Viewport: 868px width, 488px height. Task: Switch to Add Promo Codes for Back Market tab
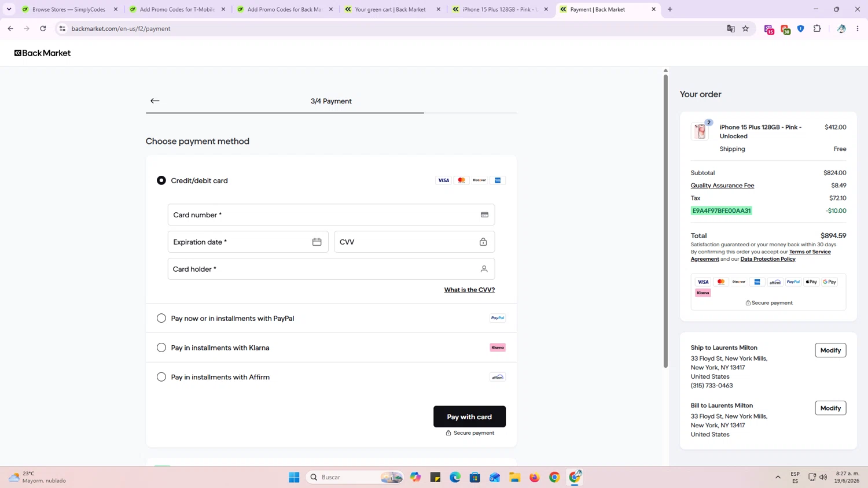coord(285,9)
